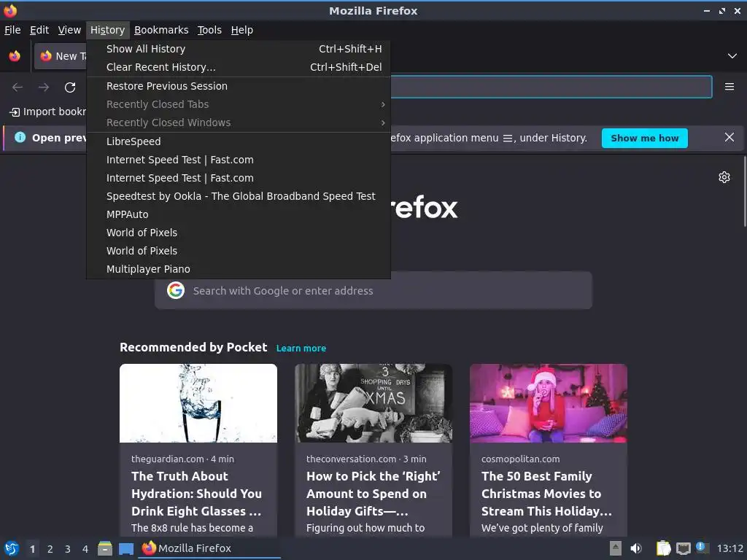The height and width of the screenshot is (560, 747).
Task: Click the Search with Google input box
Action: coord(373,290)
